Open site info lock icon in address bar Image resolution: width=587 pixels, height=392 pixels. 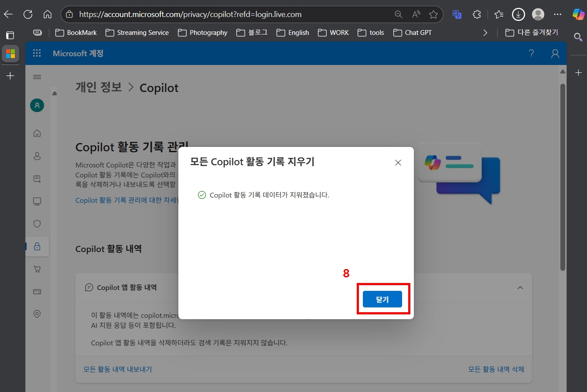[x=69, y=14]
